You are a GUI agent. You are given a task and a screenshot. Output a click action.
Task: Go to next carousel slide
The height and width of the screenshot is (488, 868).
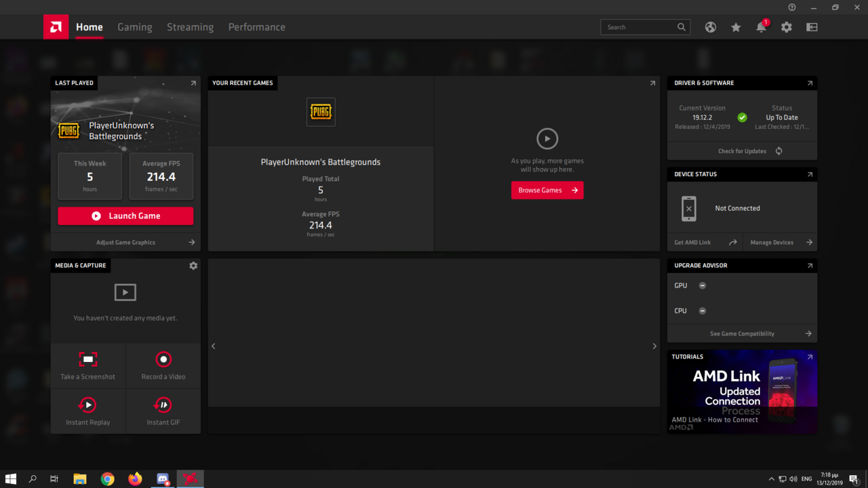click(654, 346)
